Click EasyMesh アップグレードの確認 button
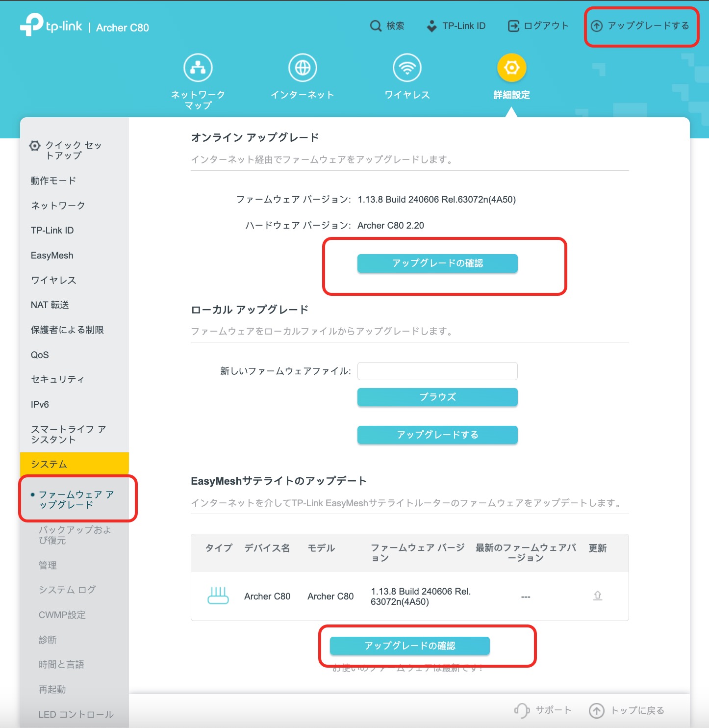 410,646
